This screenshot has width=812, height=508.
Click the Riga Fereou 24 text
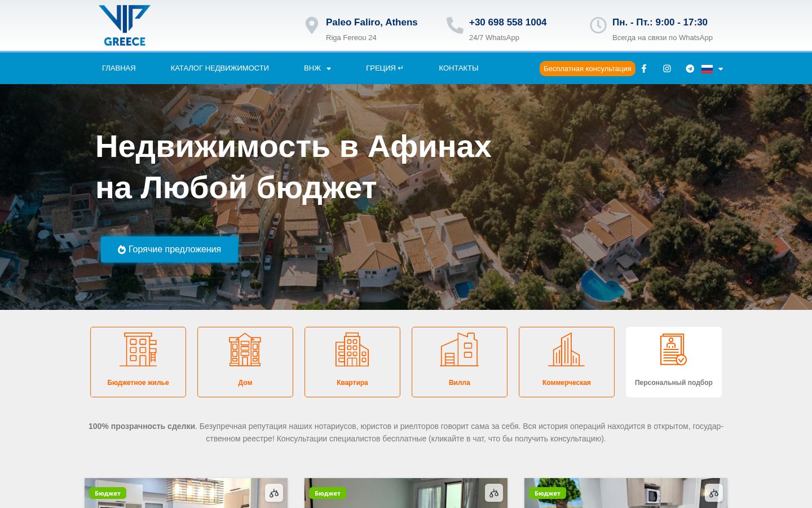coord(351,38)
